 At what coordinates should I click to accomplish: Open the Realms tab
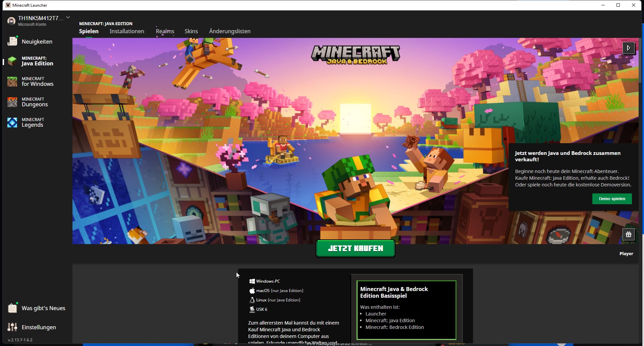click(x=165, y=31)
